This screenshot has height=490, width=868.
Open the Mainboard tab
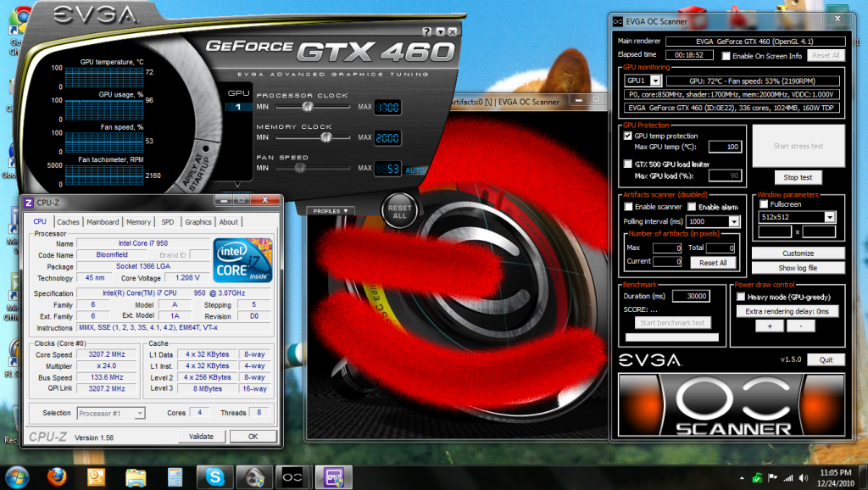(x=103, y=222)
